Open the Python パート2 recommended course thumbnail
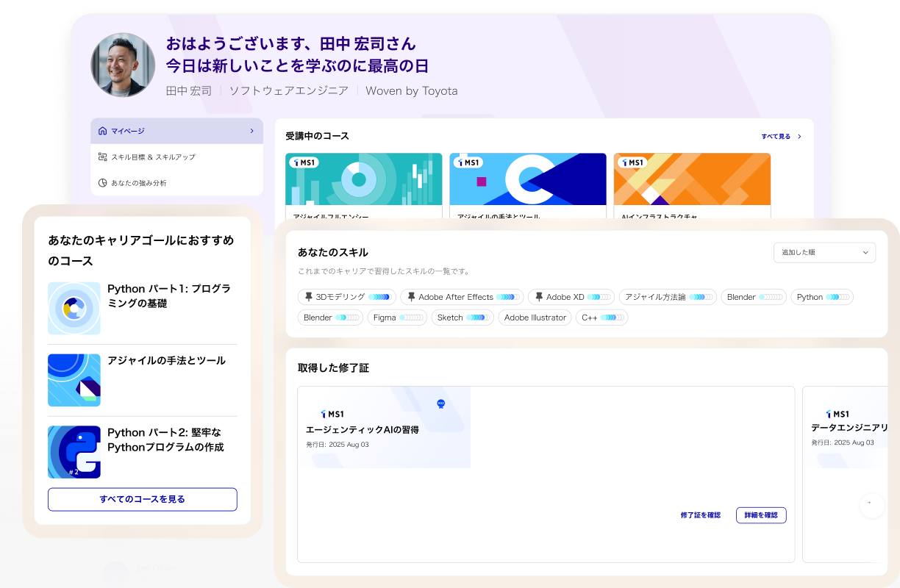Screen dimensions: 900x588 point(74,453)
